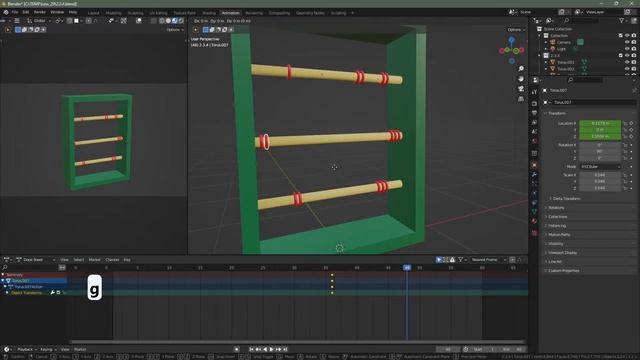
Task: Open the Material properties tab icon
Action: coord(534,221)
